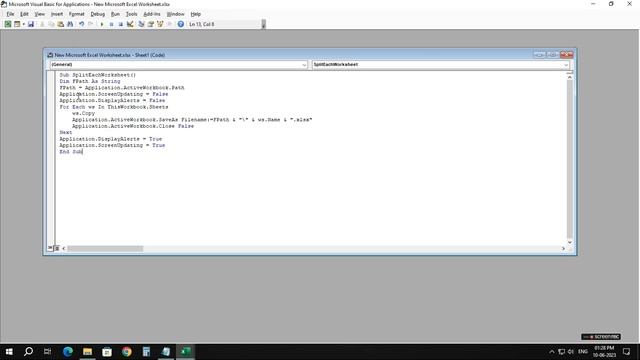Image resolution: width=640 pixels, height=360 pixels.
Task: Click the 'Dim FPath As String' line
Action: [x=90, y=81]
